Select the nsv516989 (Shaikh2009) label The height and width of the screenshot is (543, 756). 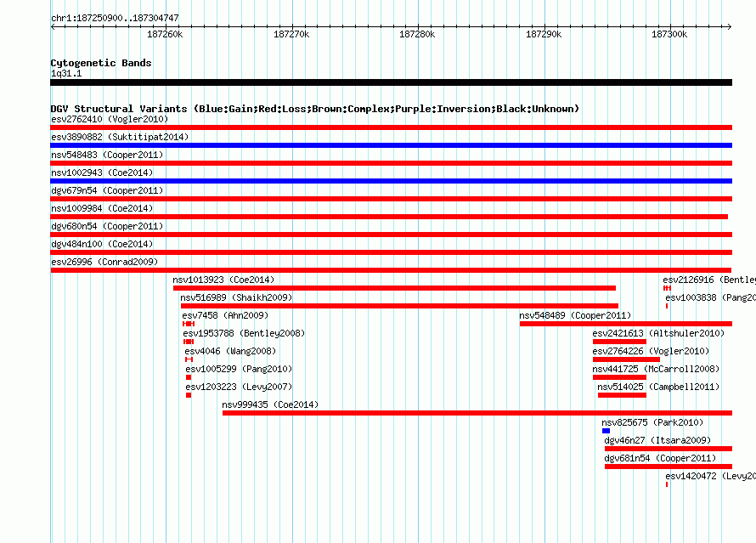pyautogui.click(x=236, y=297)
